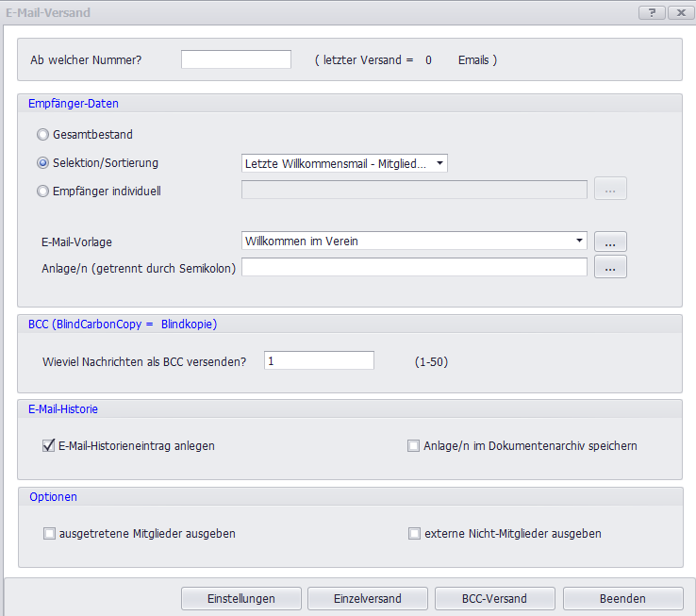This screenshot has height=616, width=696.
Task: Select the Gesamtbestand radio option
Action: [42, 135]
